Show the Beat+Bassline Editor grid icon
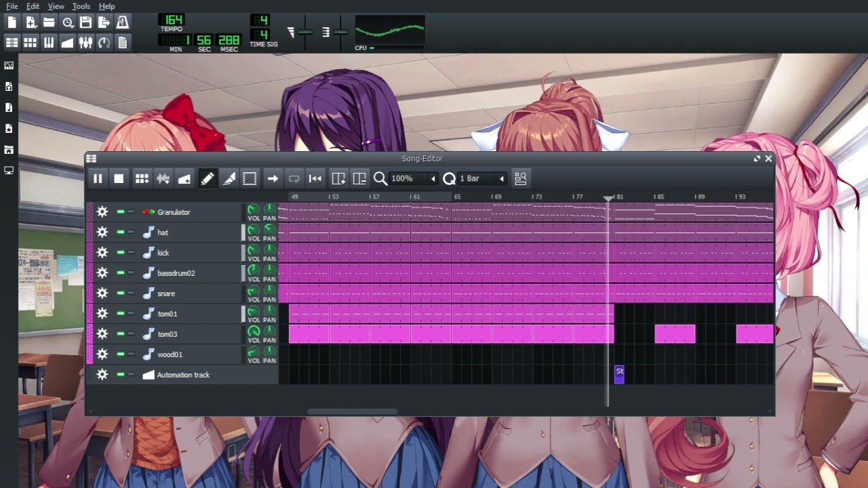 tap(31, 43)
